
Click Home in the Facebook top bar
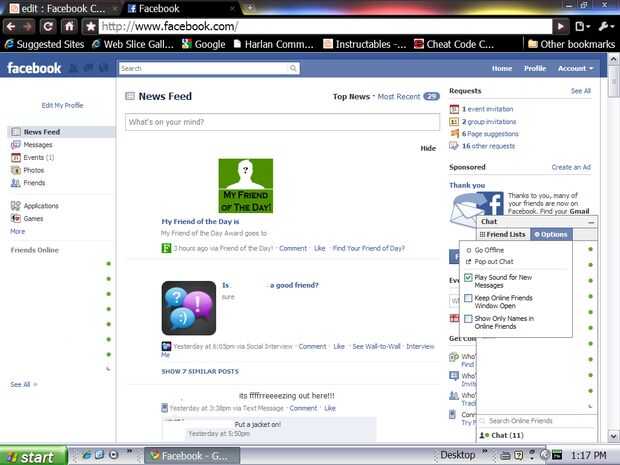pos(502,68)
